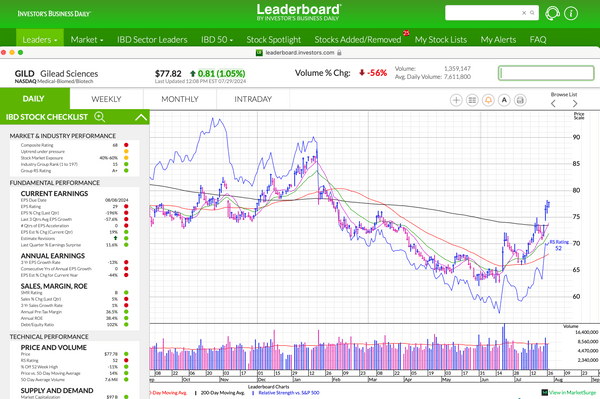
Task: Click the $77.82 price quote
Action: [x=168, y=73]
